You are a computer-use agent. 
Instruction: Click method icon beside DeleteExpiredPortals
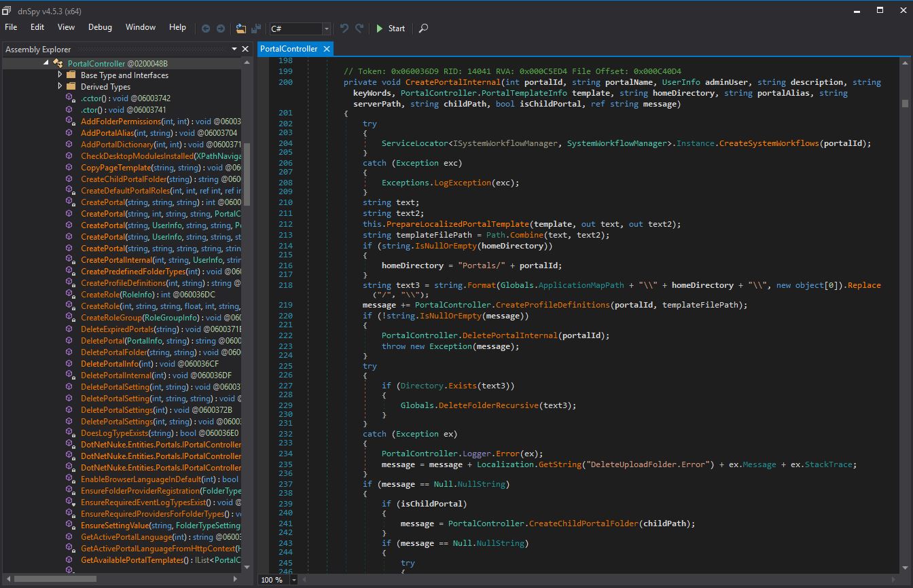pos(70,329)
